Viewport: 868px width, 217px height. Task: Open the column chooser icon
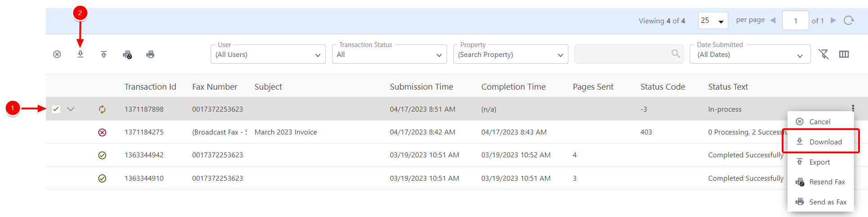click(844, 54)
